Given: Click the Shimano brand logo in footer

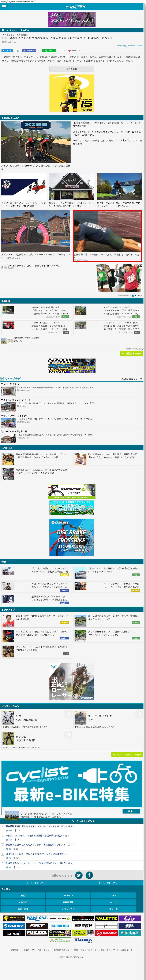Looking at the screenshot, I should [60, 926].
